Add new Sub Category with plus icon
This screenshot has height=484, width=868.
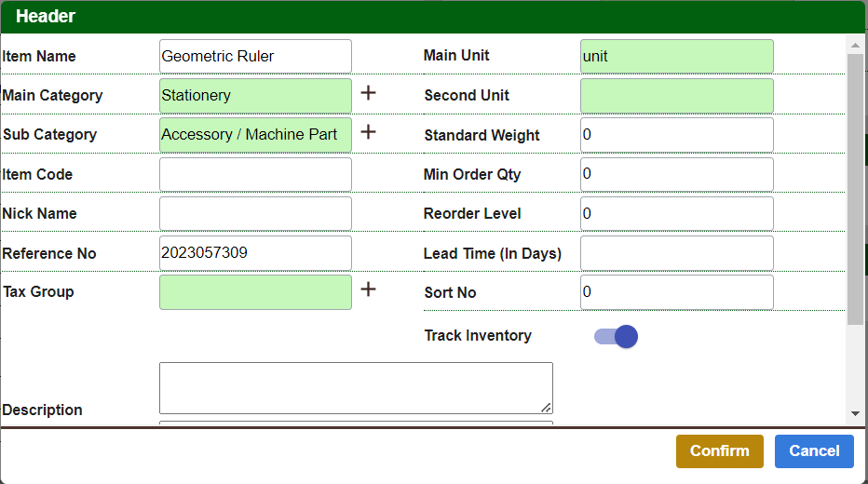point(368,132)
